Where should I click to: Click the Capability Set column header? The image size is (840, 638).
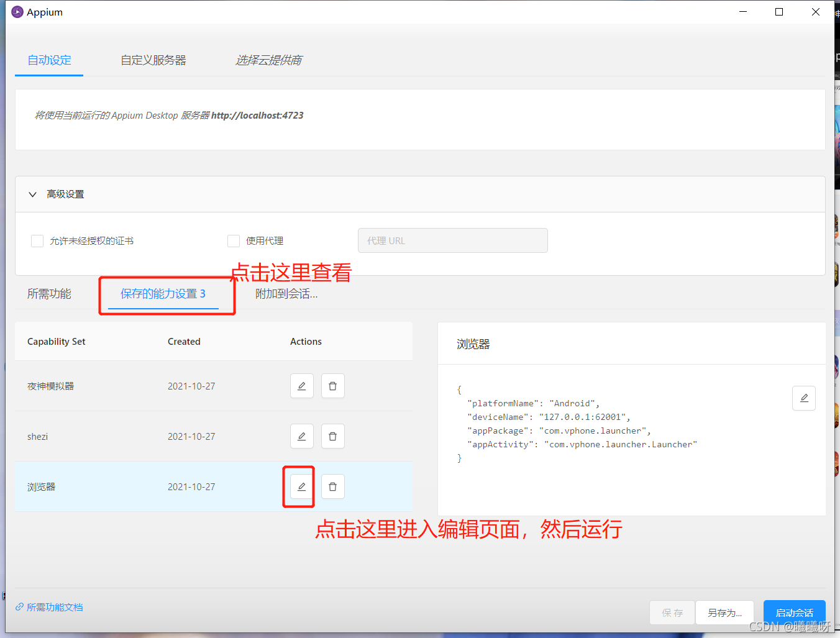pos(57,342)
